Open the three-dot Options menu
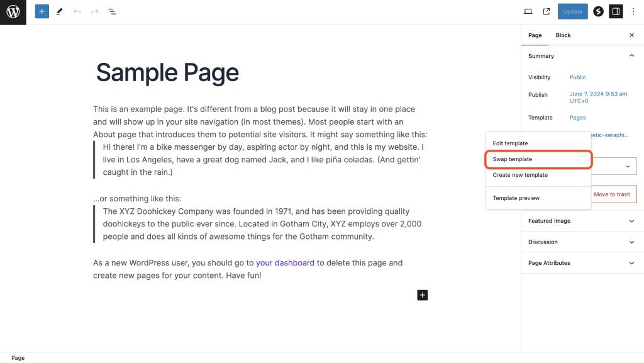 tap(633, 11)
